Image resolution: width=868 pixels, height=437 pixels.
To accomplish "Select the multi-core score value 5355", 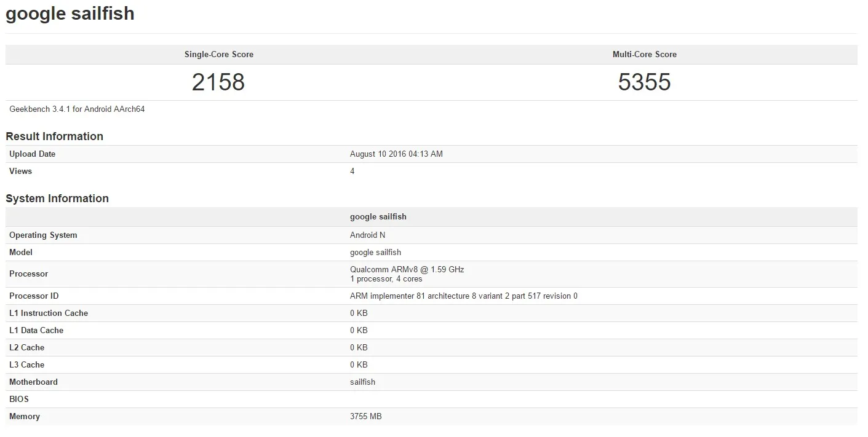I will (x=644, y=82).
